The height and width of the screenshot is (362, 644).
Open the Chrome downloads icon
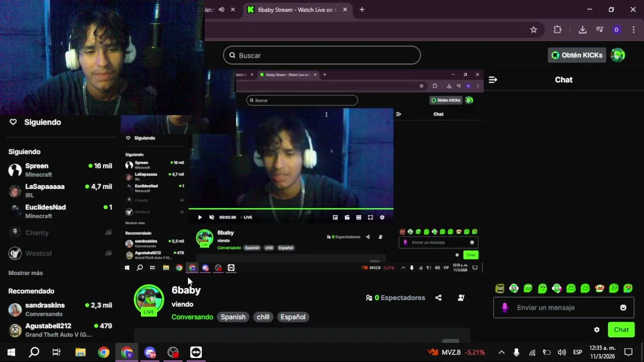click(x=582, y=30)
